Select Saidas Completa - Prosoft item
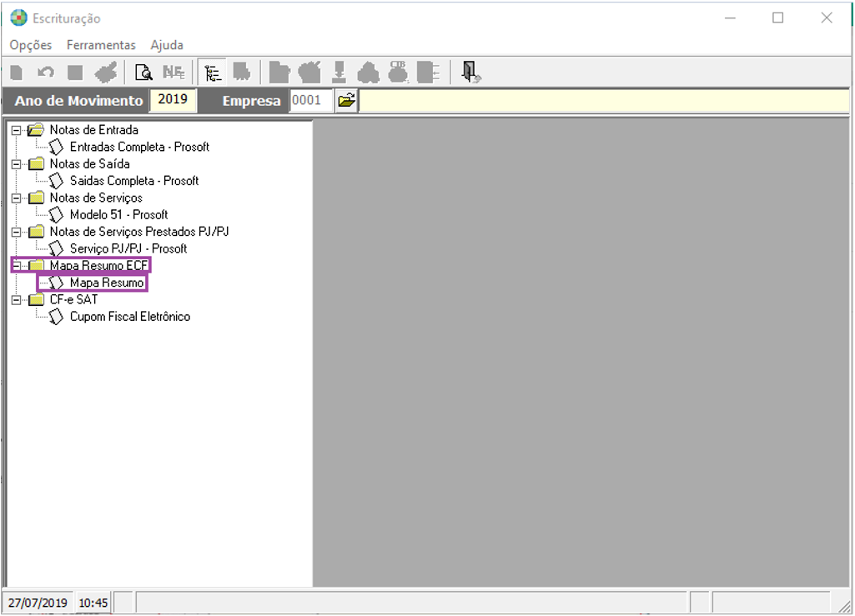This screenshot has height=616, width=855. [x=134, y=180]
